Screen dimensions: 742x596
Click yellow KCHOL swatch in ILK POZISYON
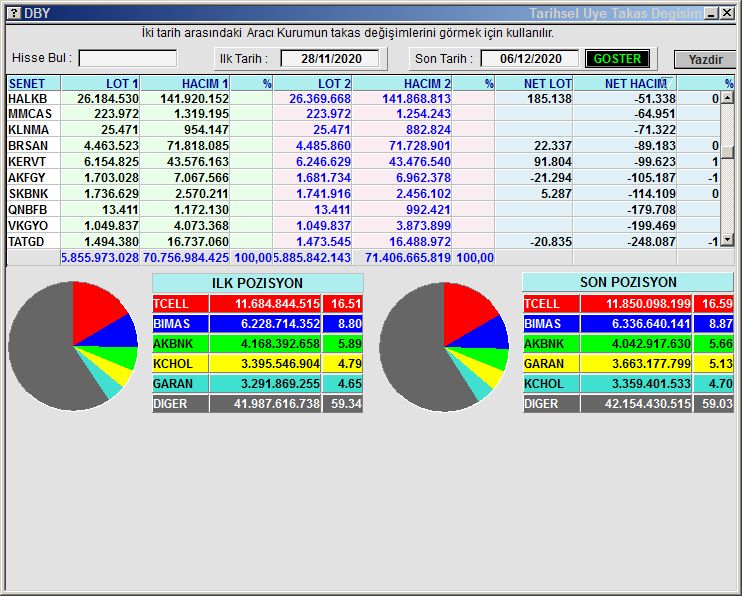pos(180,364)
